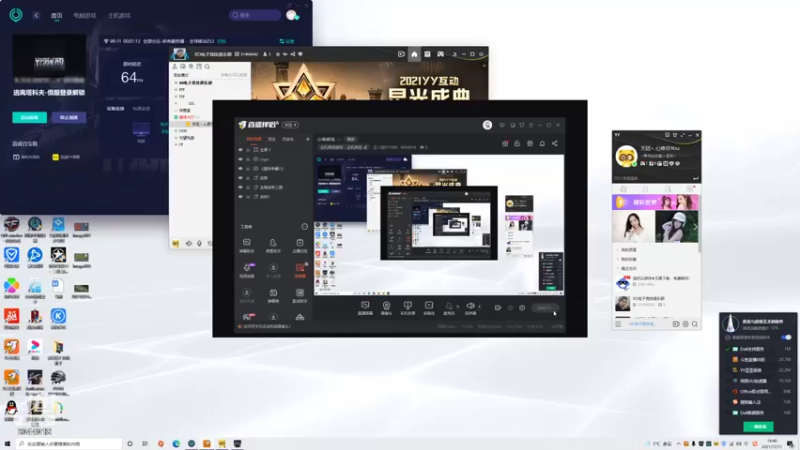Switch to 电脑游戏 tab in accelerator
The width and height of the screenshot is (800, 450).
point(85,16)
